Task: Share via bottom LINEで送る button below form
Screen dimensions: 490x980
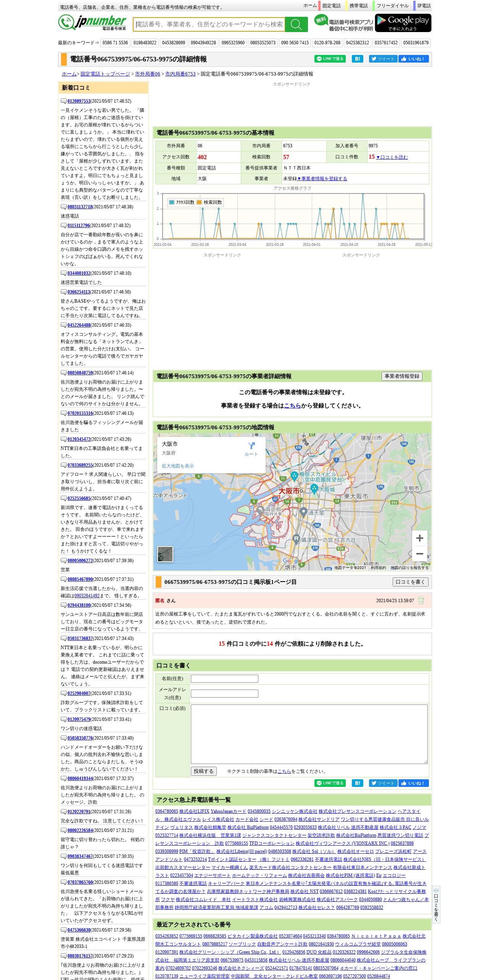Action: tap(330, 783)
